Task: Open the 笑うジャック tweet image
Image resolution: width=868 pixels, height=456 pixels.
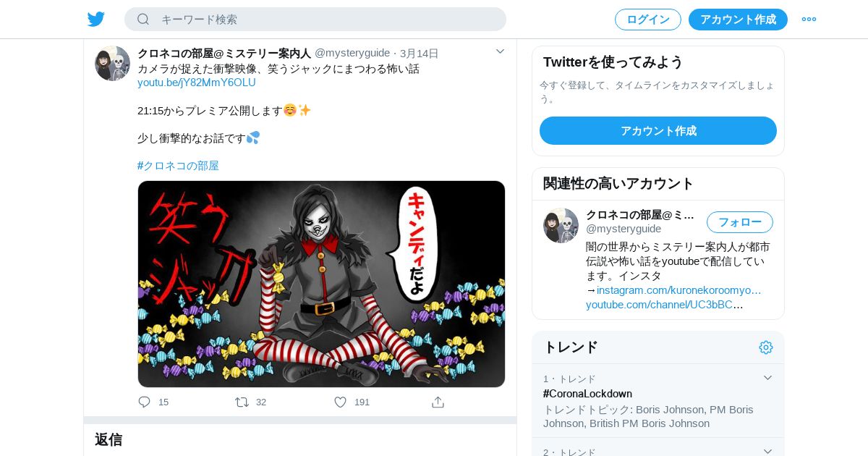Action: pos(321,284)
